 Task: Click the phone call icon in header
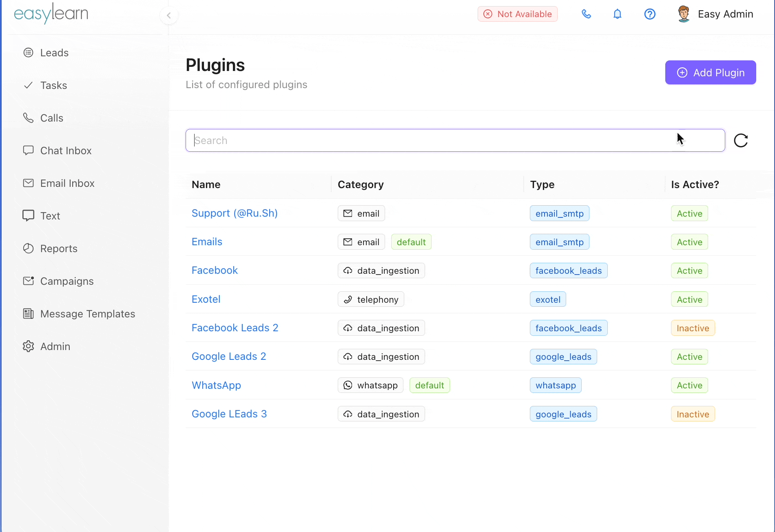[x=586, y=14]
